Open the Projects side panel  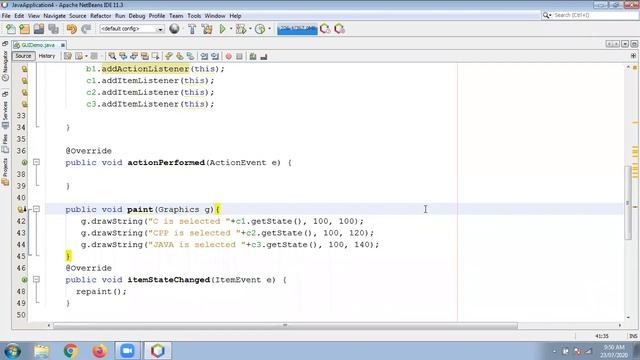pos(5,172)
